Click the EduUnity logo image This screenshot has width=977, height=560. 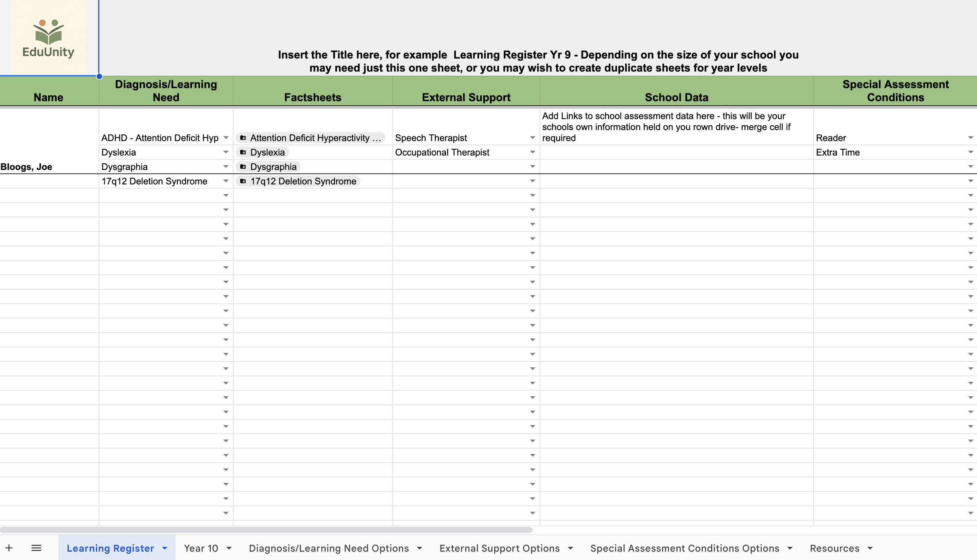(48, 38)
